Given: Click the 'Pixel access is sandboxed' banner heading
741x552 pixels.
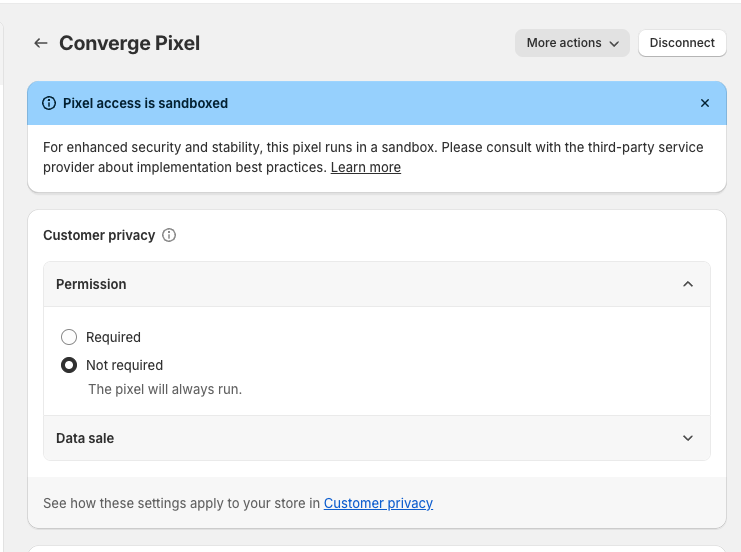Looking at the screenshot, I should click(x=145, y=103).
